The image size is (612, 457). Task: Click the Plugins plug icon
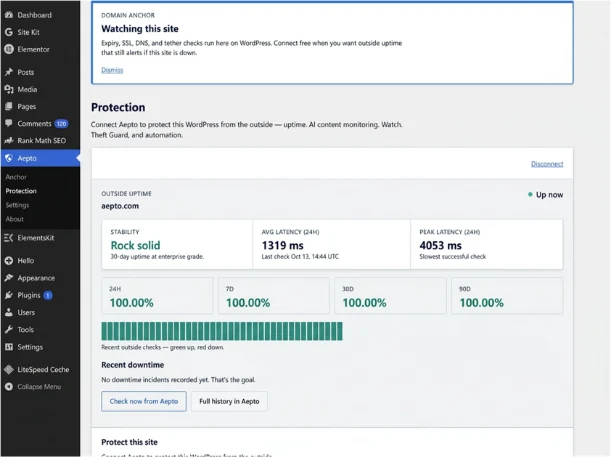coord(9,295)
